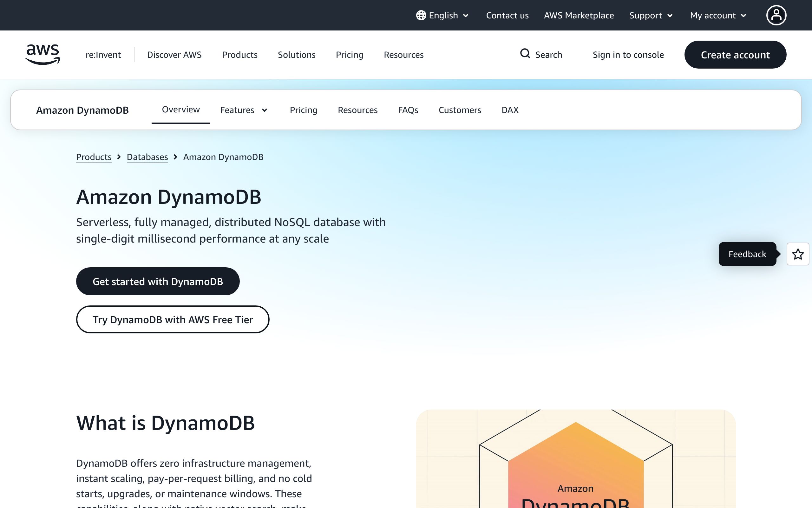Click the Amazon DynamoDB breadcrumb text
This screenshot has width=812, height=508.
tap(223, 157)
